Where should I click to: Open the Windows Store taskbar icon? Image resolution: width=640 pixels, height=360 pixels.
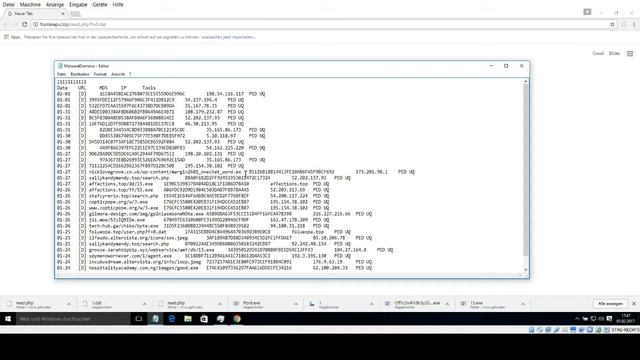tap(204, 319)
